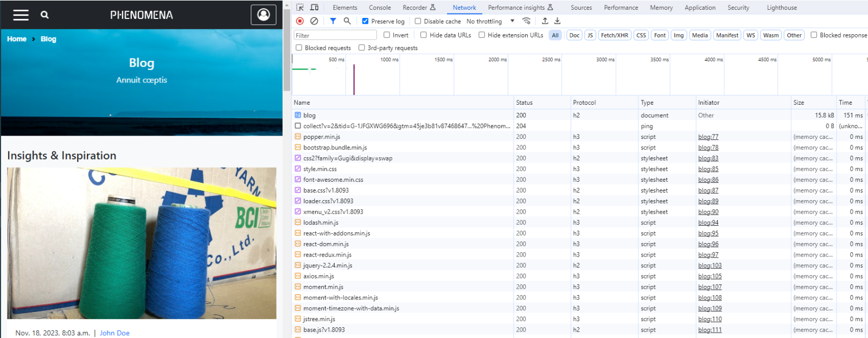Viewport: 868px width, 338px height.
Task: Clear the network log
Action: (314, 21)
